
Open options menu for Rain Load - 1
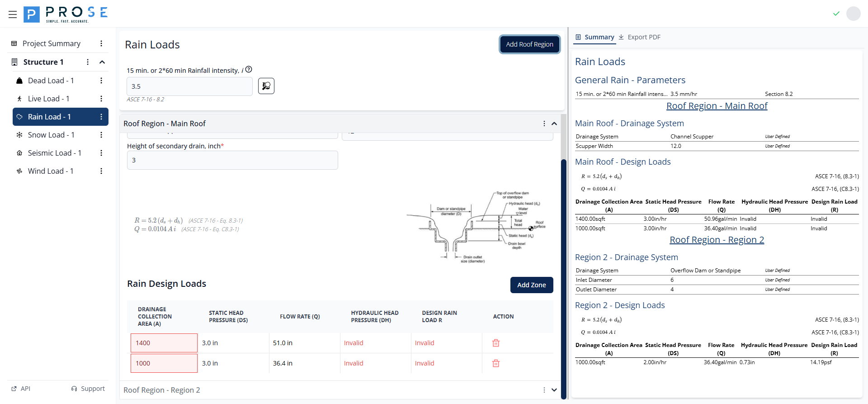pos(101,117)
